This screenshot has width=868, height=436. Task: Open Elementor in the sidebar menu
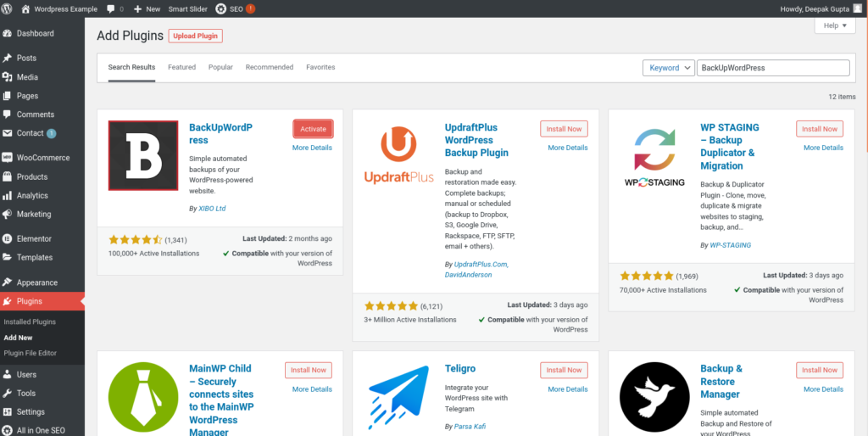[x=34, y=239]
